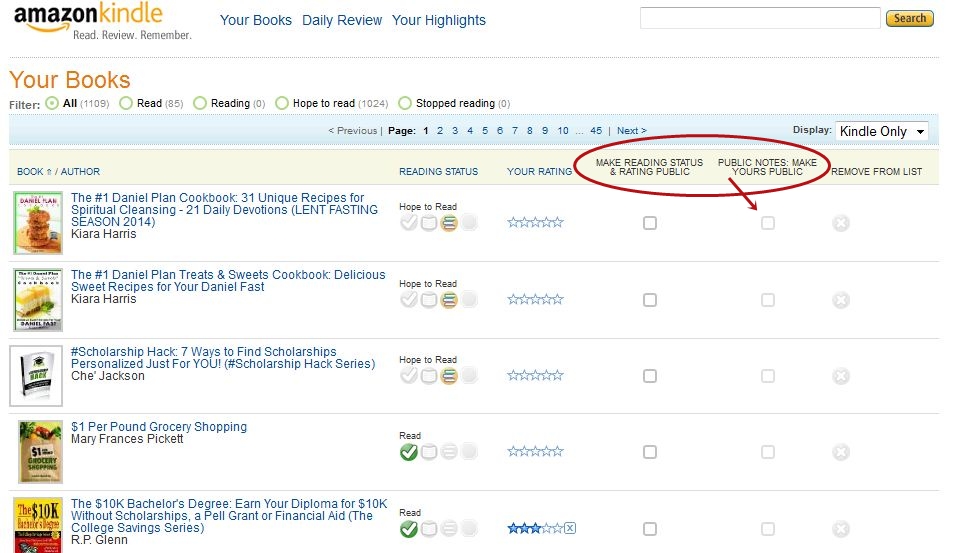The image size is (954, 553).
Task: Set Daniel Plan Cookbook to Stopped reading icon
Action: (469, 223)
